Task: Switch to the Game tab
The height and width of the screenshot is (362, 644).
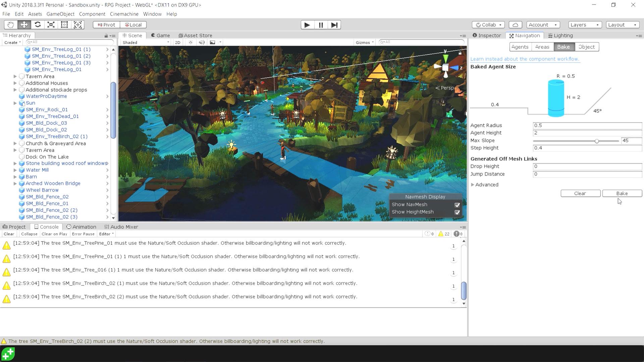Action: click(161, 35)
